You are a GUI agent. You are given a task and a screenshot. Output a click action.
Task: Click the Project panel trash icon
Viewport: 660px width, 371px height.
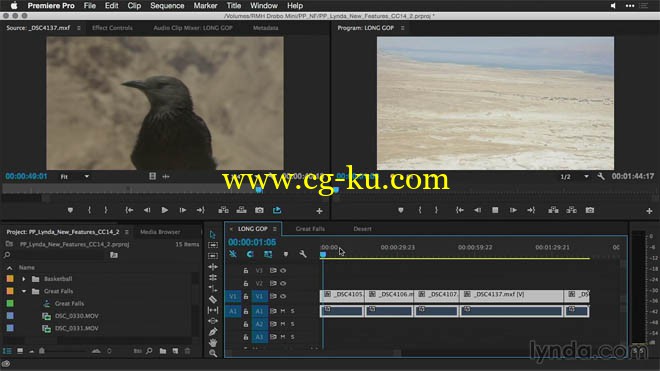[188, 351]
